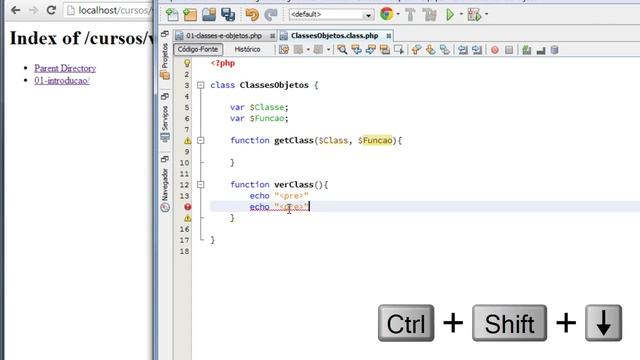Switch to 01-classes-e-objetos.php tab
This screenshot has width=640, height=360.
click(224, 36)
